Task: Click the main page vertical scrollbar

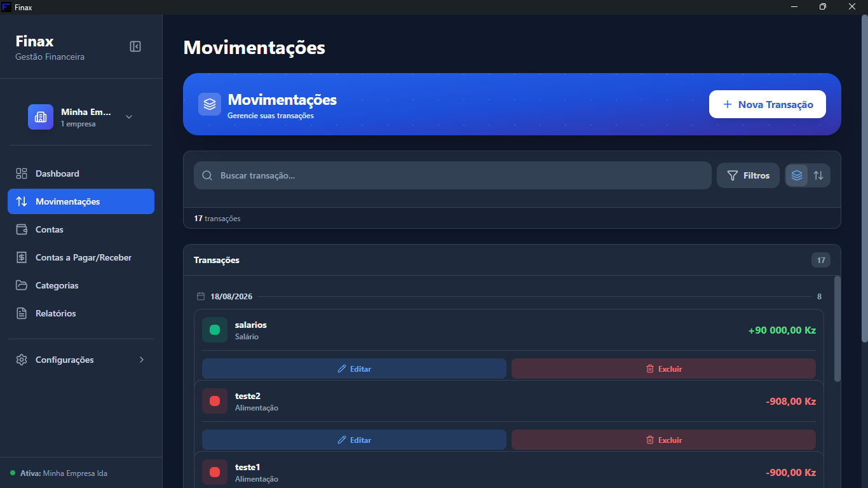Action: click(x=864, y=178)
